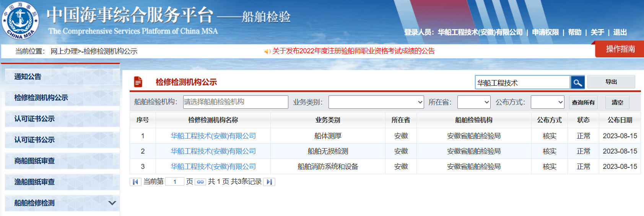The width and height of the screenshot is (644, 216).
Task: Expand the 船舶检修检测 chevron
Action: 112,203
